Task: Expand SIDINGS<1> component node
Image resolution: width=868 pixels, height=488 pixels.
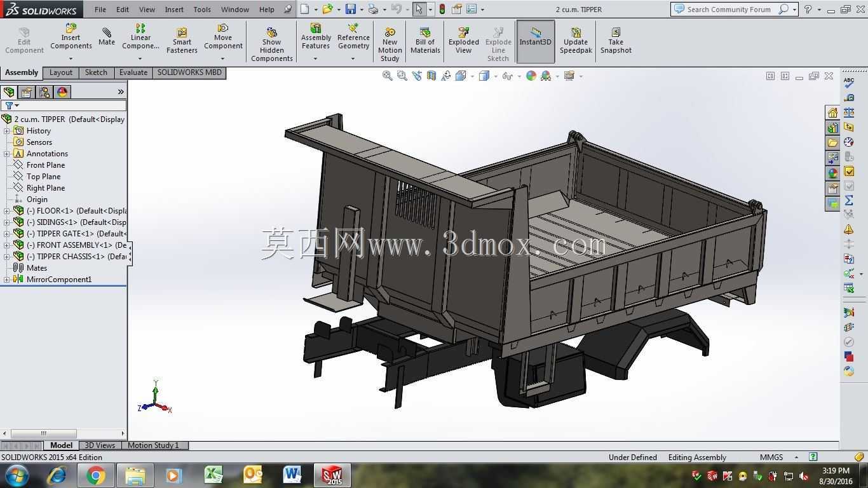Action: click(x=7, y=222)
